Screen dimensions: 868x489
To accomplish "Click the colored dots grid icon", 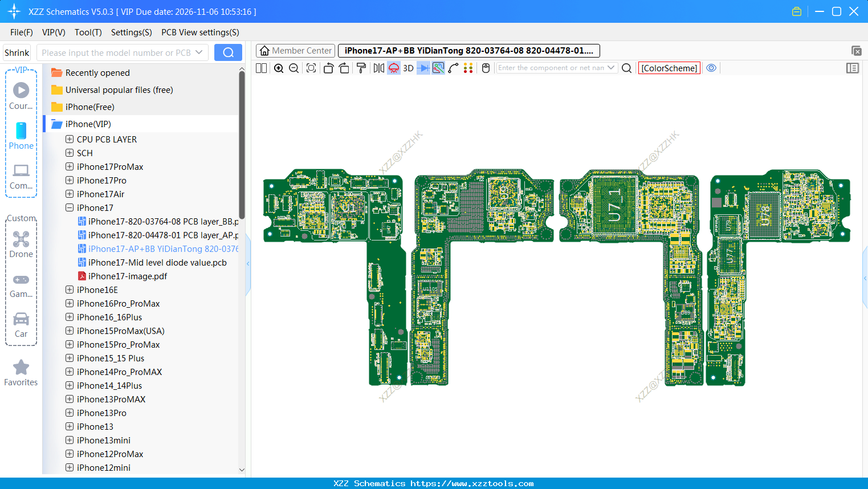I will click(x=468, y=68).
